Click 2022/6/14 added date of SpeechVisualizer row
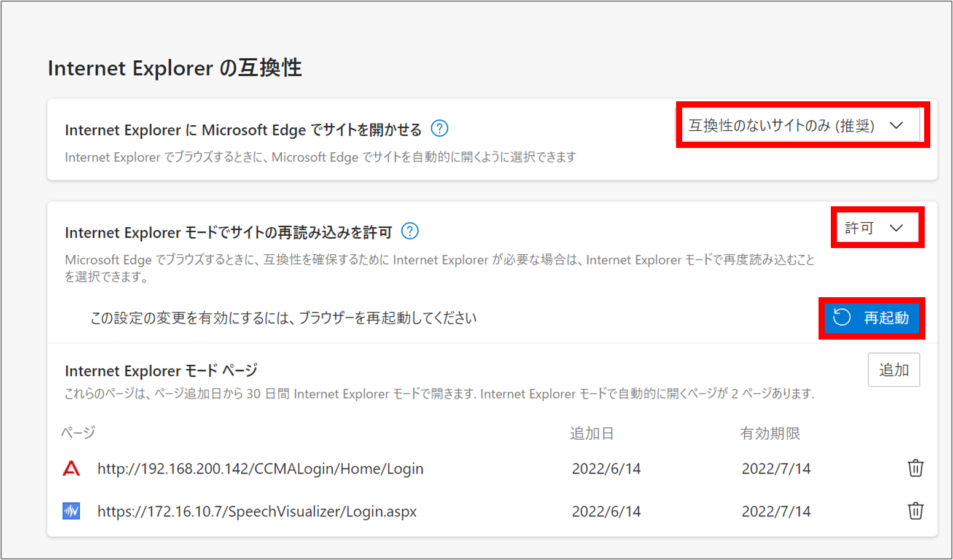953x560 pixels. coord(606,511)
